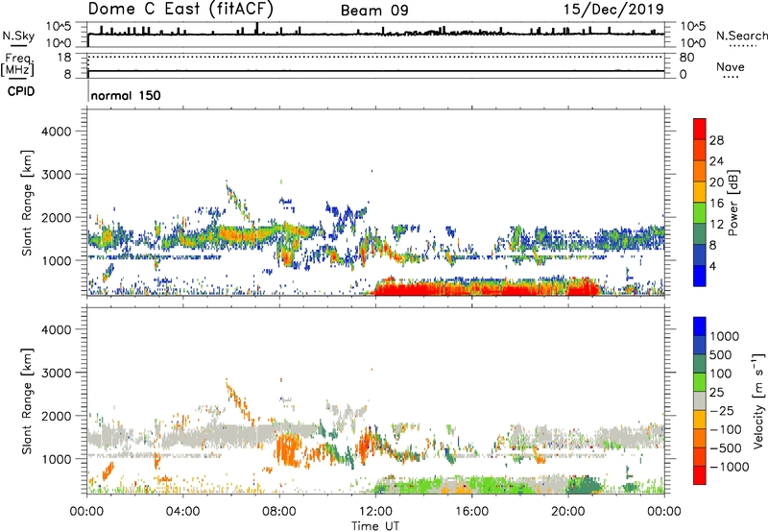Click the gray segment of velocity colorbar
The height and width of the screenshot is (532, 768).
coord(700,400)
